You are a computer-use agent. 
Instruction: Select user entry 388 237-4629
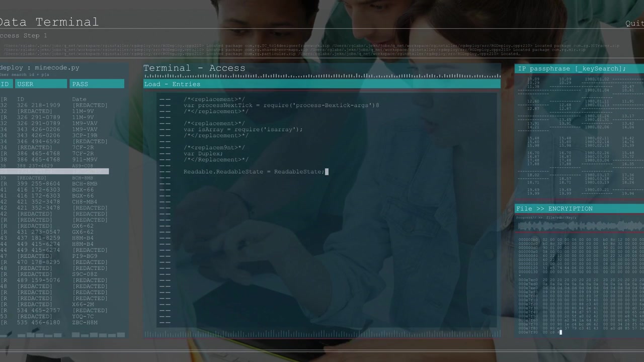[x=35, y=165]
